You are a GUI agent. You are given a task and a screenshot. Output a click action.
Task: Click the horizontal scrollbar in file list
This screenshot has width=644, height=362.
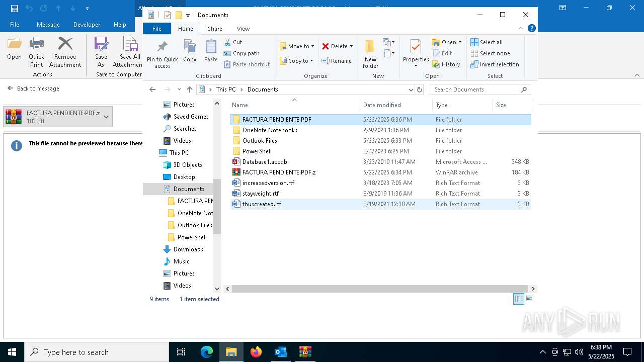380,289
